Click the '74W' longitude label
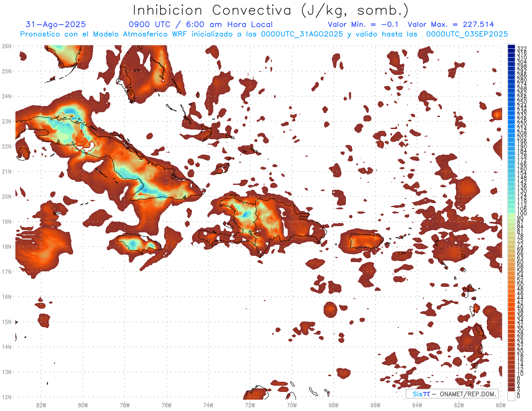The width and height of the screenshot is (532, 411). pyautogui.click(x=208, y=404)
